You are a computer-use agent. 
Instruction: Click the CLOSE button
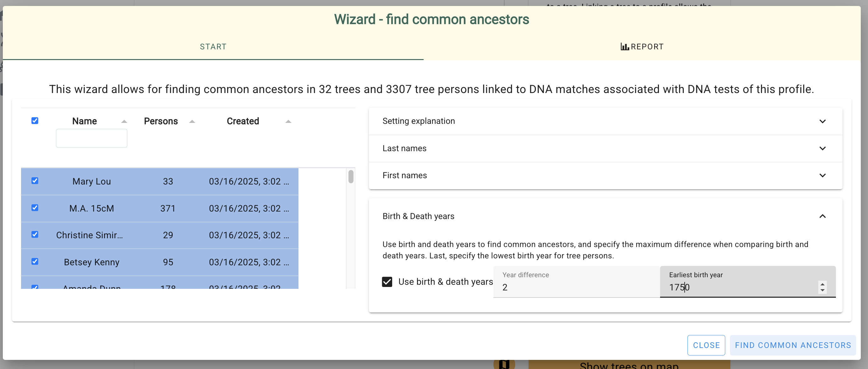tap(706, 345)
